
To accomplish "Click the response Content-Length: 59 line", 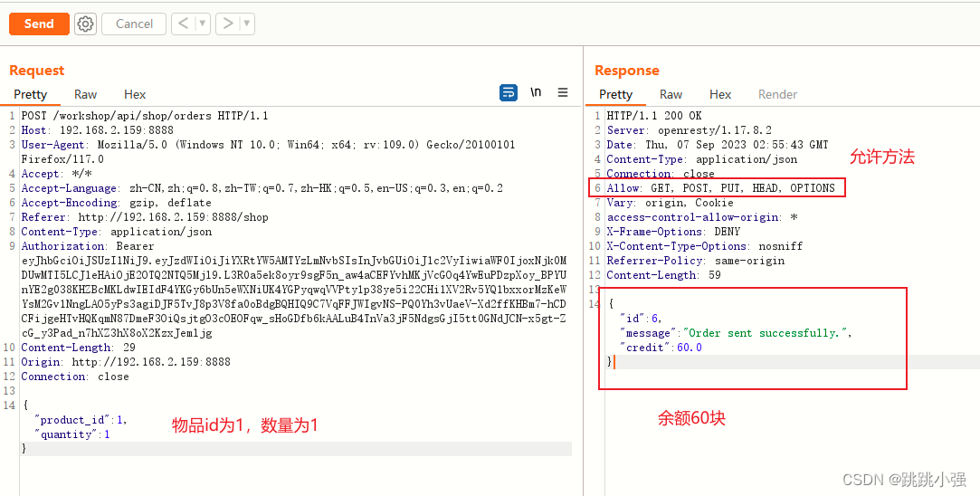I will (x=664, y=275).
